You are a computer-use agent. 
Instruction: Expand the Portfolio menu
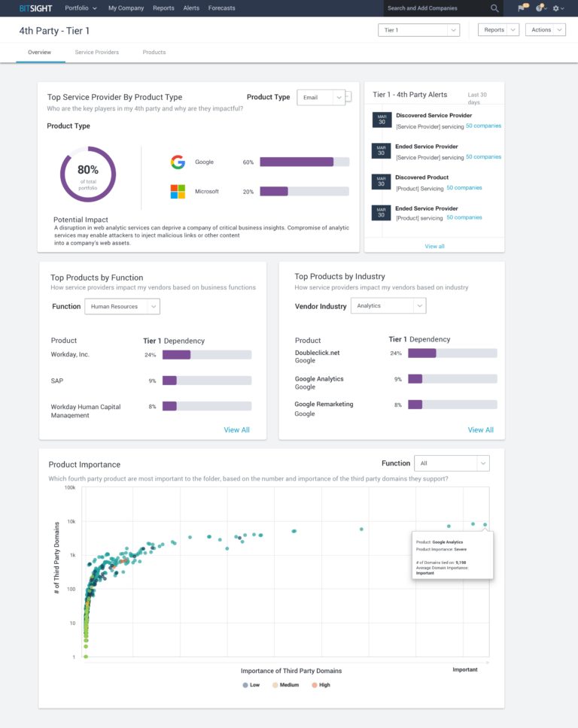pos(81,8)
